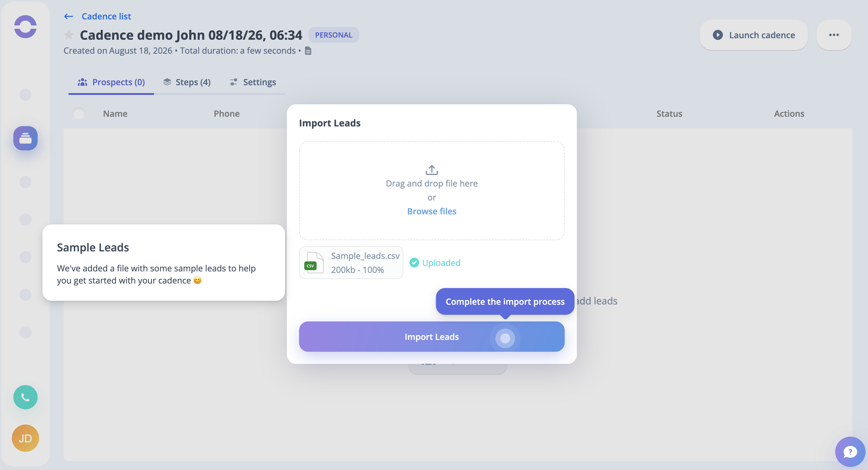Star the cadence as favorite
Image resolution: width=868 pixels, height=470 pixels.
(69, 35)
